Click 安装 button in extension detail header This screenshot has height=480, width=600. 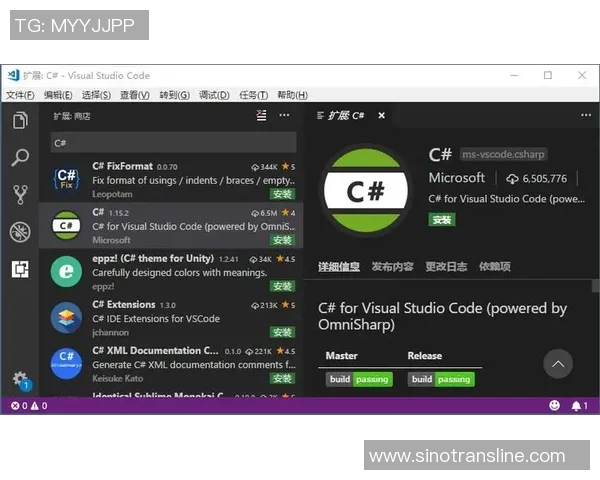tap(442, 220)
